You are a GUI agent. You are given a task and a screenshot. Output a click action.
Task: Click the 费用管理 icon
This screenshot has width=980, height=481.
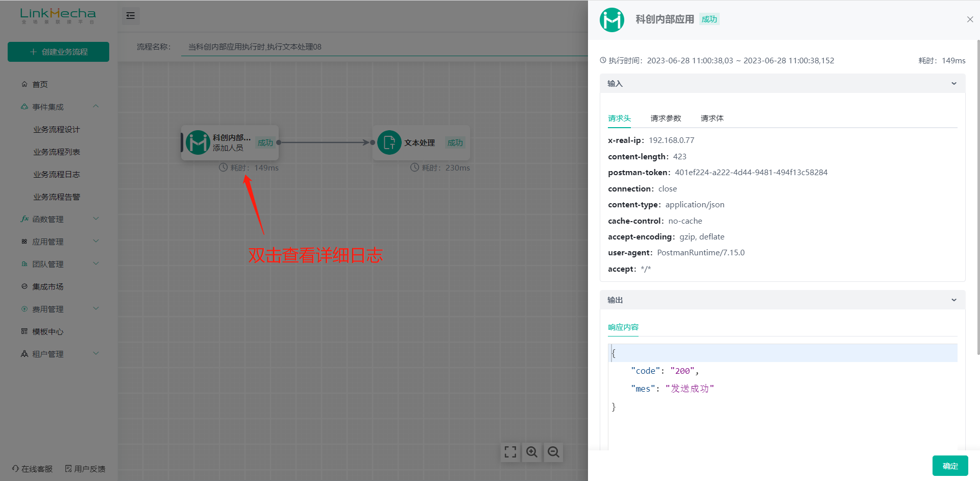[x=24, y=309]
